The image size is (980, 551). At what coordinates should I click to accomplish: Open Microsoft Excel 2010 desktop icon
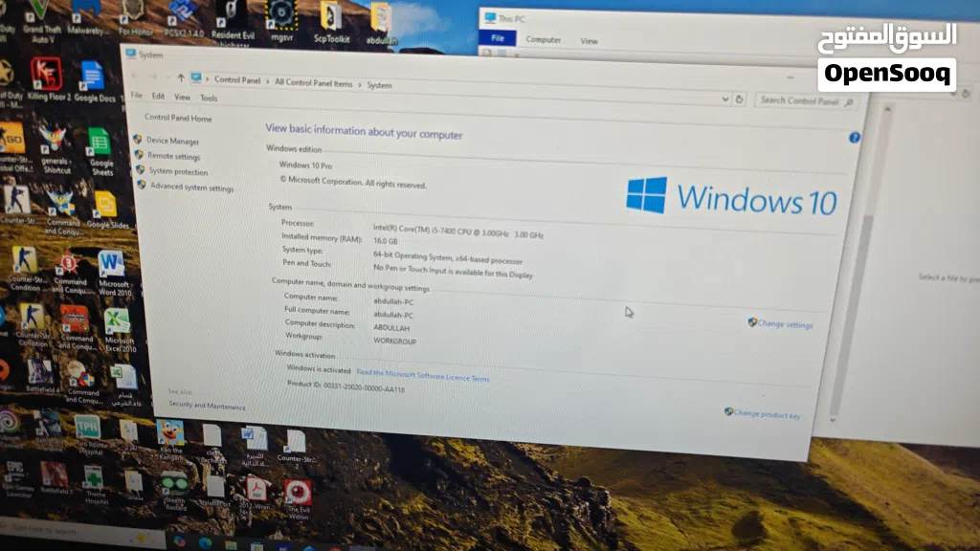coord(119,330)
